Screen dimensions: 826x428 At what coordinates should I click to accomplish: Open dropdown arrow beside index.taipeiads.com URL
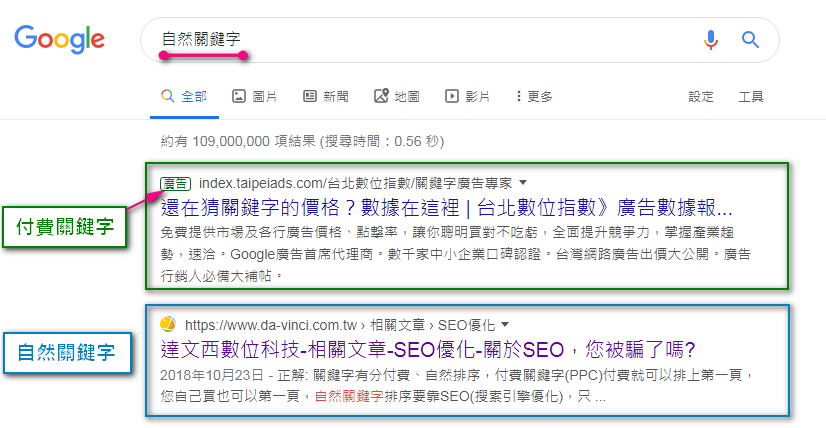point(523,183)
